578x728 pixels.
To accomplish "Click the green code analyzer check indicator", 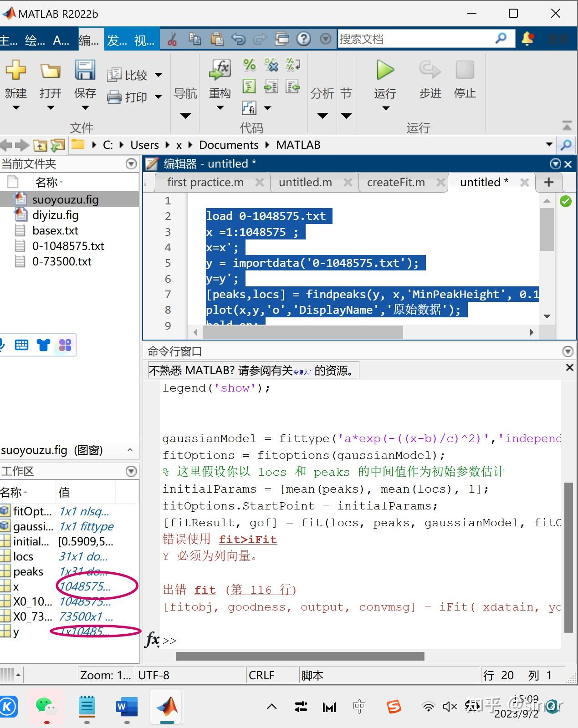I will (x=566, y=201).
